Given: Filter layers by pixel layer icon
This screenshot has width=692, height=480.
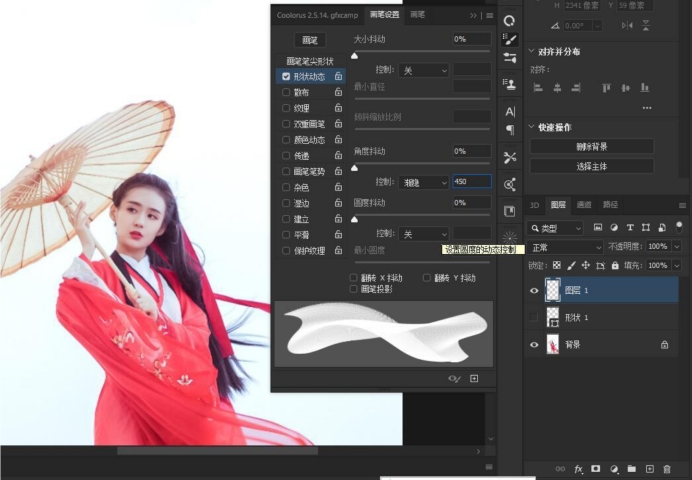Looking at the screenshot, I should tap(598, 228).
